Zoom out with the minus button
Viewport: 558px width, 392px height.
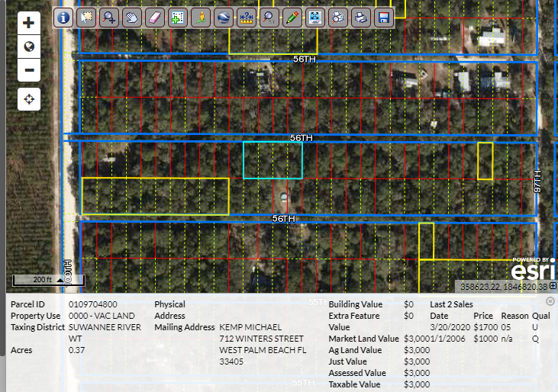(x=29, y=70)
